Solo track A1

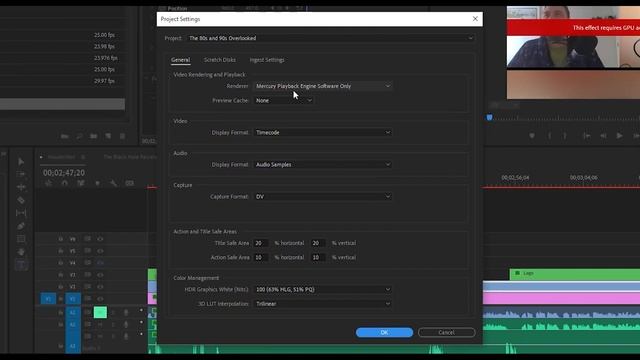click(113, 313)
